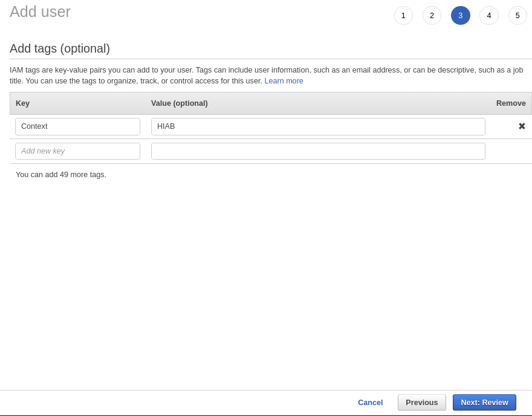Click the Remove column header
532x416 pixels.
511,103
